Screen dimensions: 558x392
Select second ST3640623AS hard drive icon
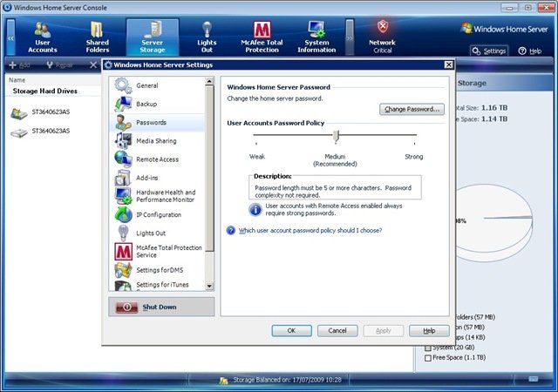tap(19, 132)
